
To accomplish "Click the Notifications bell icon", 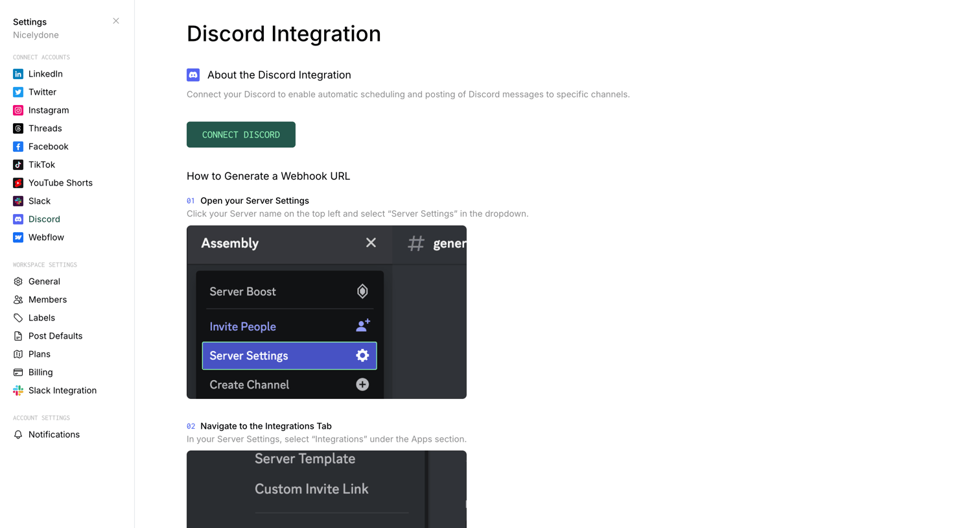I will pyautogui.click(x=18, y=435).
